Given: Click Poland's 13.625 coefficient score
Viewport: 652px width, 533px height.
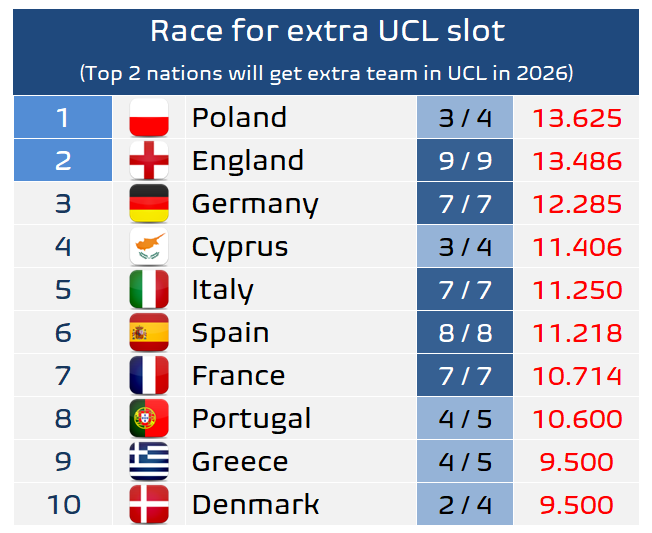Looking at the screenshot, I should pyautogui.click(x=577, y=118).
